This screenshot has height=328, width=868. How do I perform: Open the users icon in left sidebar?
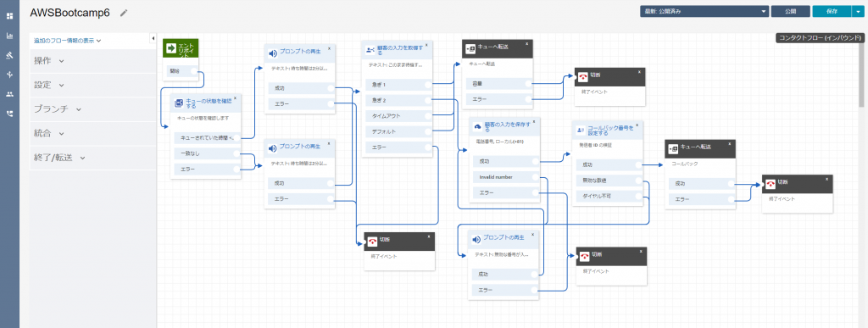click(x=9, y=94)
